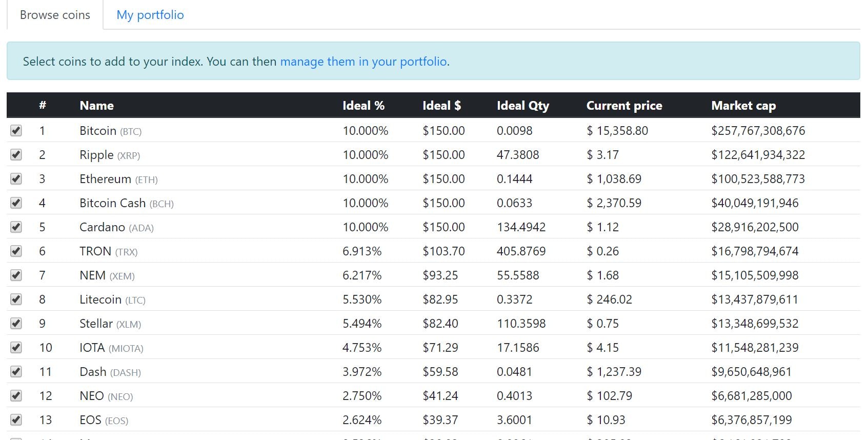Click Dash's ideal amount $59.58
Screen dimensions: 868x440
click(x=440, y=372)
